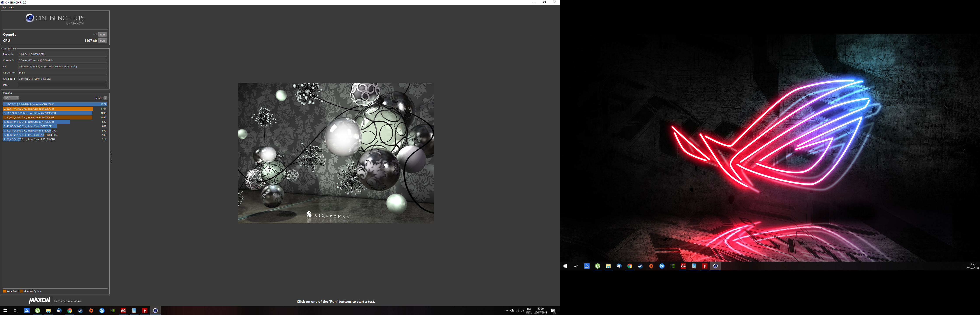Click the GFX Board field GeForce GTX 1080
This screenshot has width=980, height=315.
pos(62,79)
